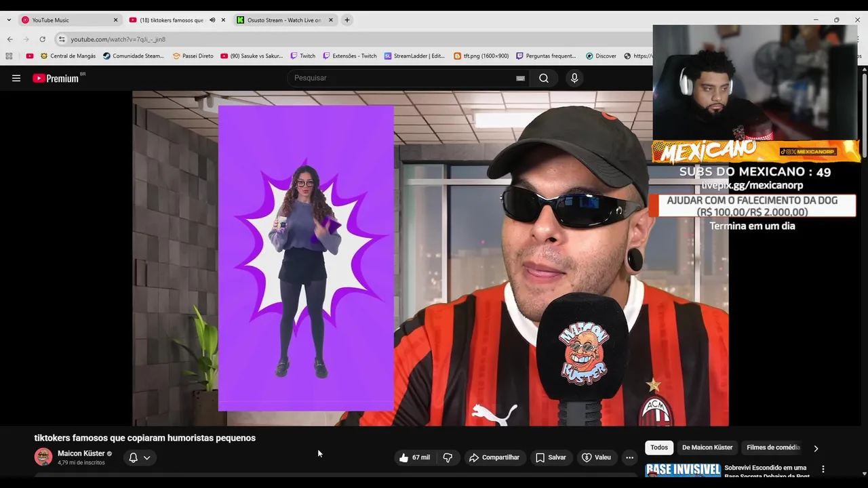
Task: Open the tab search dropdown arrow
Action: pos(9,20)
